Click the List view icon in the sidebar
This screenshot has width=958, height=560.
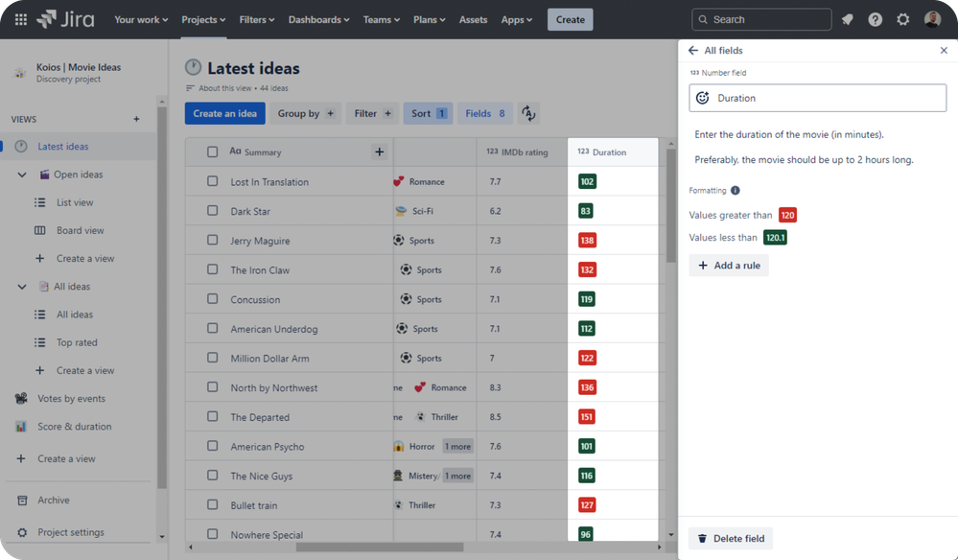(39, 202)
